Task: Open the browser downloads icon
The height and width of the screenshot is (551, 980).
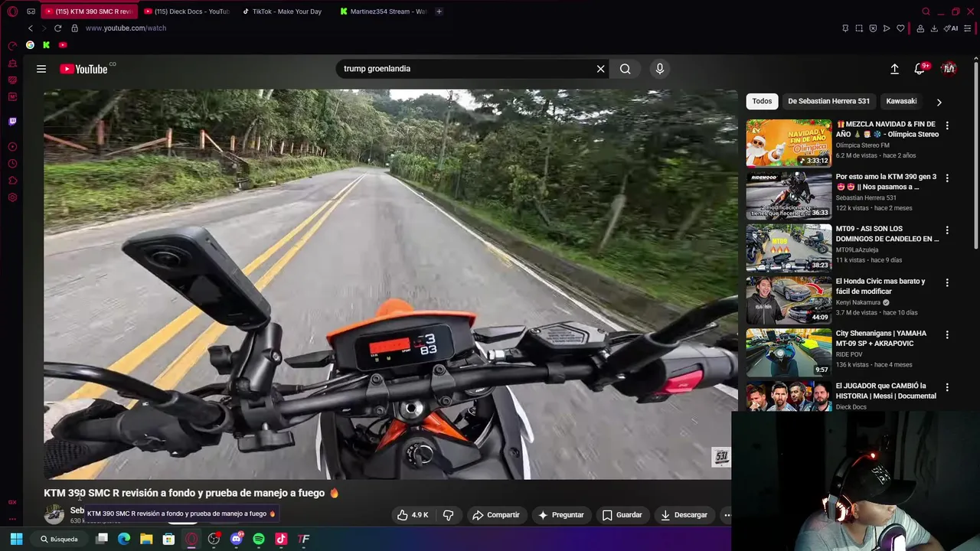Action: pyautogui.click(x=934, y=28)
